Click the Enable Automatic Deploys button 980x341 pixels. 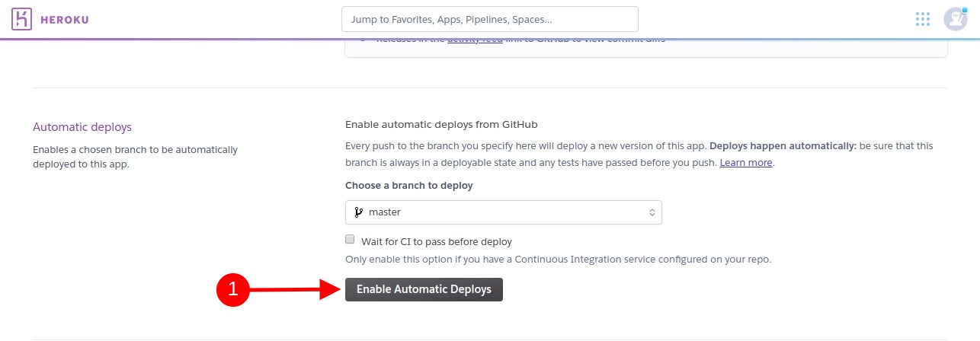pos(424,289)
